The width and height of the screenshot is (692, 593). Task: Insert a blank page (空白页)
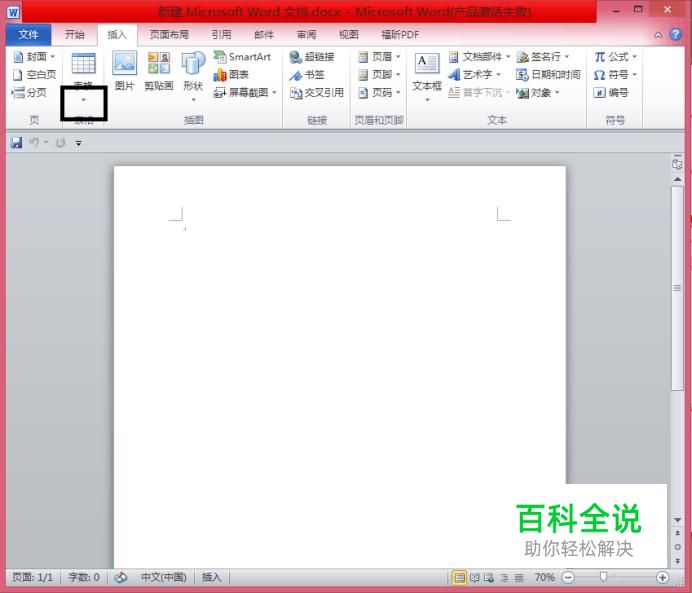[34, 75]
